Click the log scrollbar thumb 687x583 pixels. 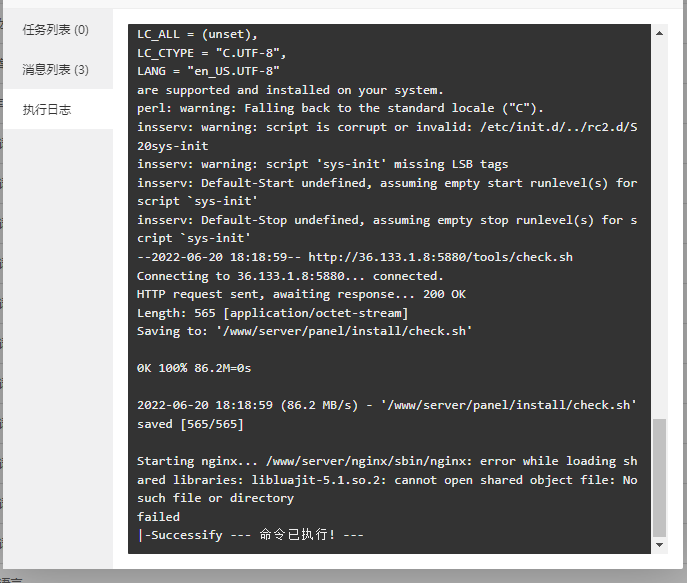[x=659, y=478]
